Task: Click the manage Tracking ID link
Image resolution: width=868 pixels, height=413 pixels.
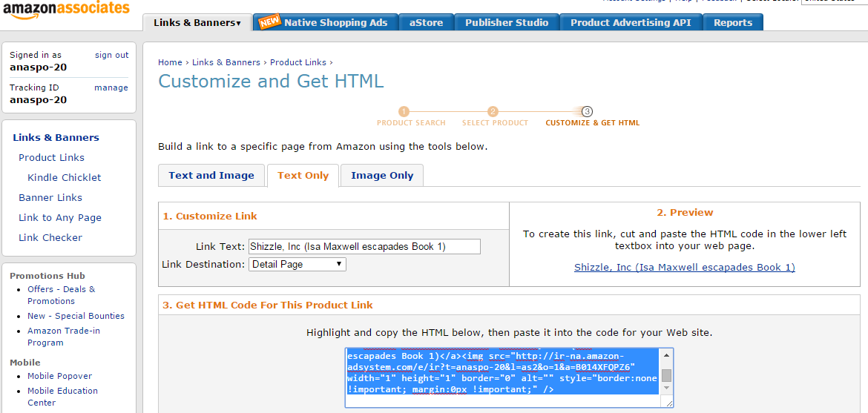Action: (x=111, y=87)
